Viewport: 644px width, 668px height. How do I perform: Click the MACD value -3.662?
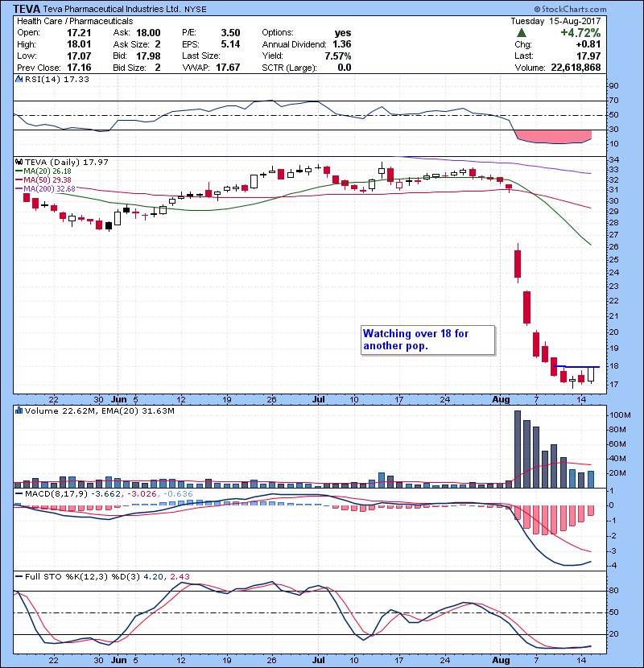(x=107, y=494)
